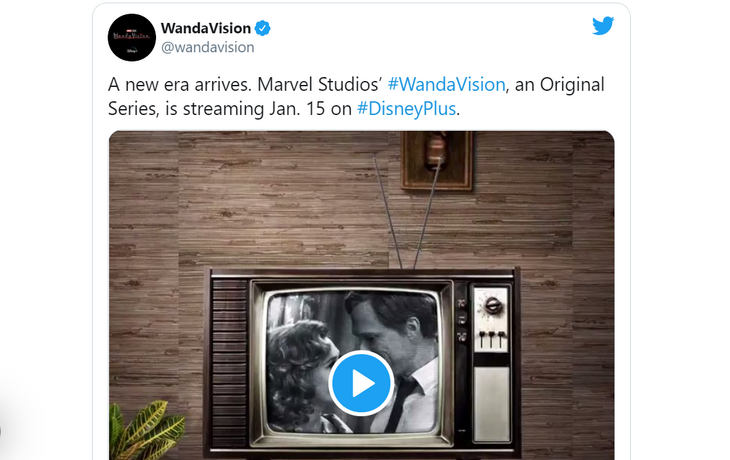730x460 pixels.
Task: Click the Twitter bird logo
Action: point(603,26)
